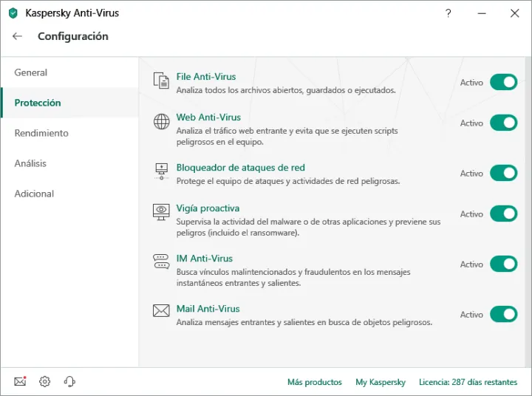The width and height of the screenshot is (532, 396).
Task: Click the vertical scrollbar on the right
Action: click(528, 212)
